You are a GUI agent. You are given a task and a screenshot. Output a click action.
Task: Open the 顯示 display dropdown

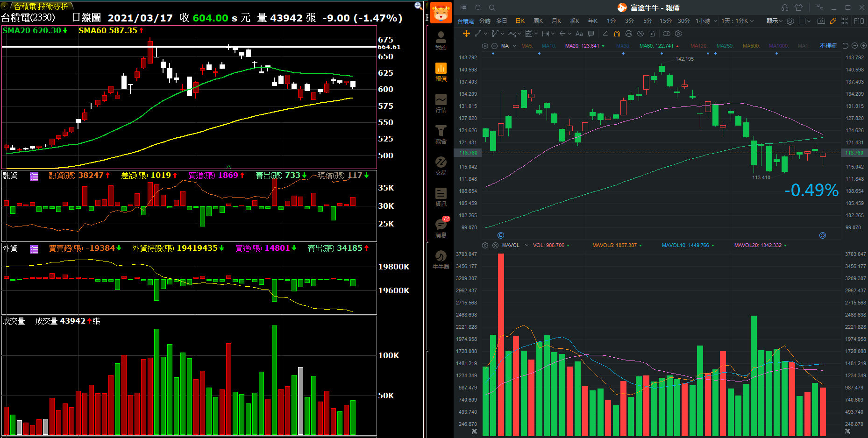pos(775,21)
